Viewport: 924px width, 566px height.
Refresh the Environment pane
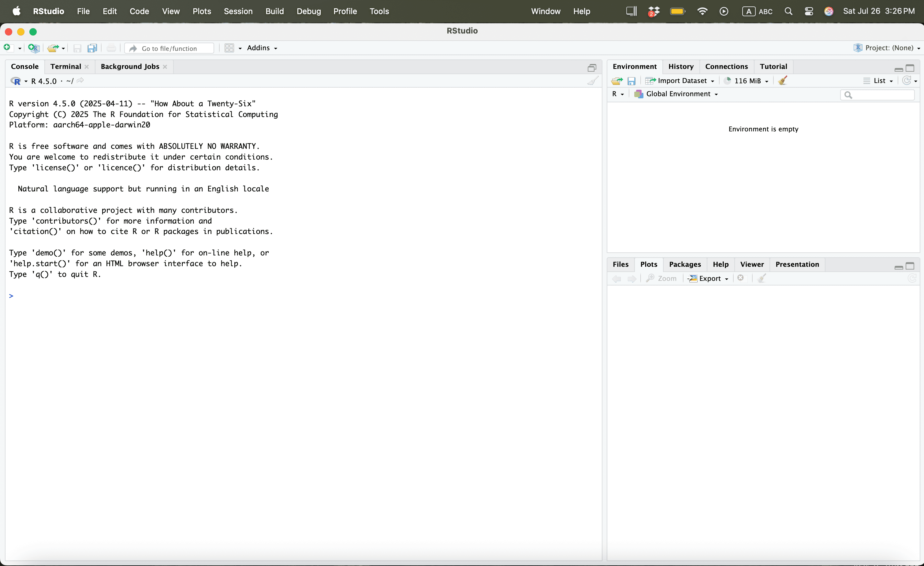point(907,81)
